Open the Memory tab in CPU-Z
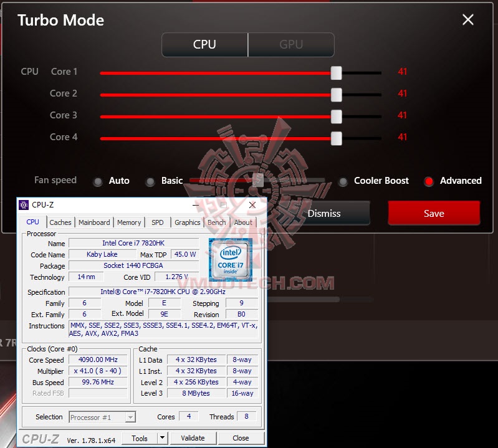 (129, 222)
